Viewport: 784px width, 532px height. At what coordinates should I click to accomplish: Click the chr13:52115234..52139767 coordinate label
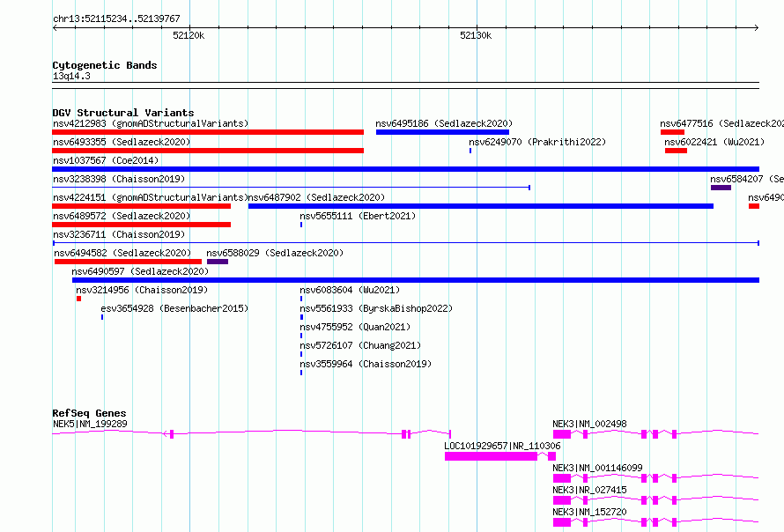coord(116,18)
